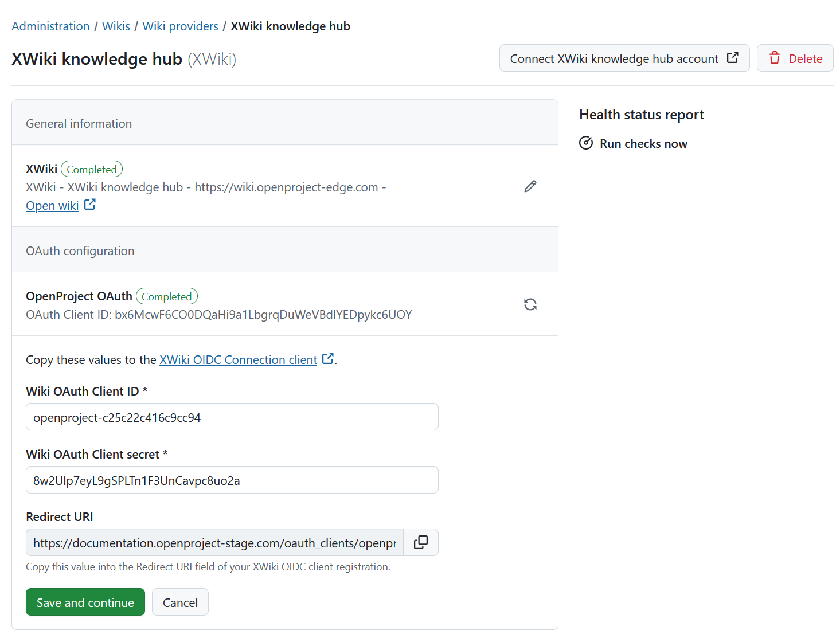Click the Redirect URI helper caption
Screen dimensions: 840x642
208,567
